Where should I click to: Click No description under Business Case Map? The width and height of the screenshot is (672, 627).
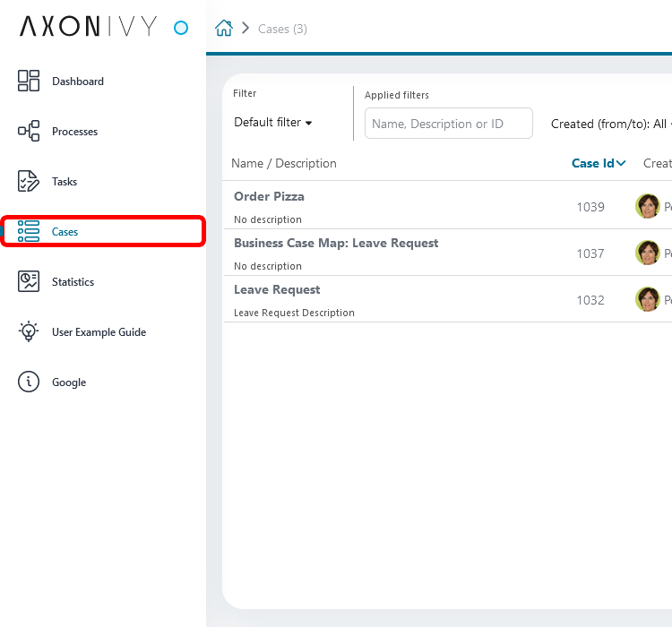268,266
